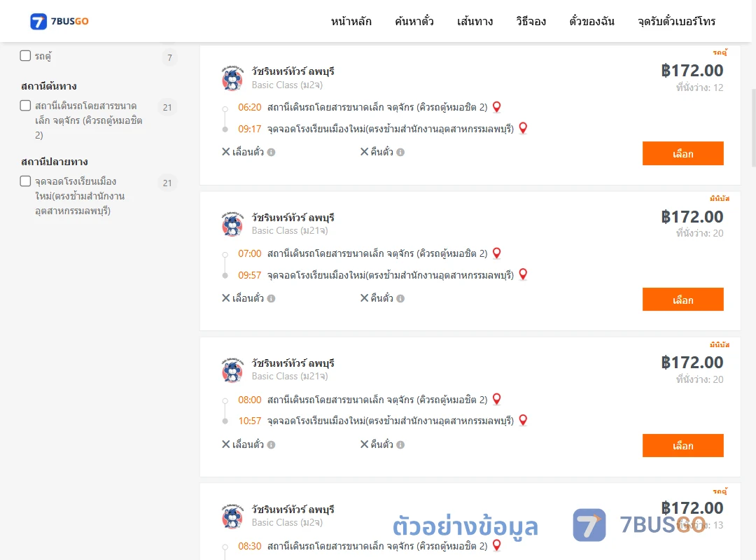The image size is (756, 560).
Task: Click the 06:20 departure time
Action: (250, 107)
